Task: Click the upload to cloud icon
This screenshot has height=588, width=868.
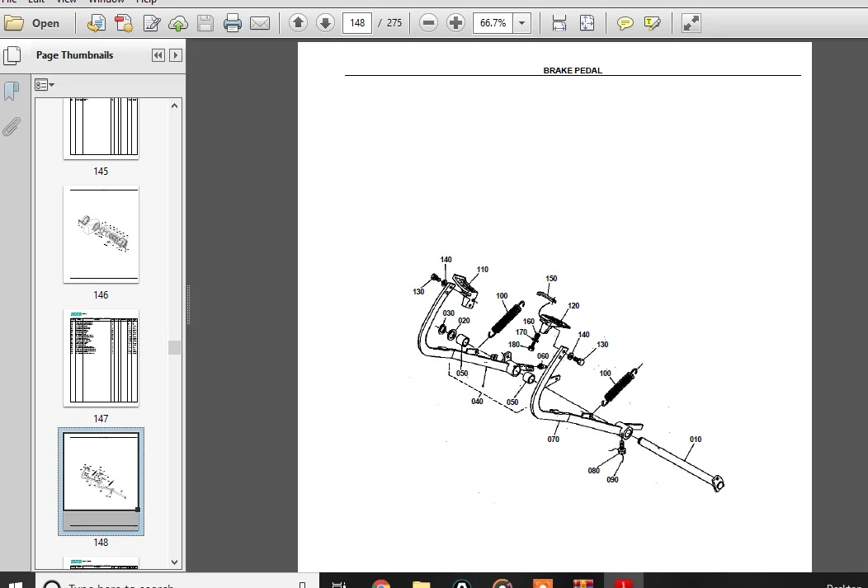Action: 178,23
